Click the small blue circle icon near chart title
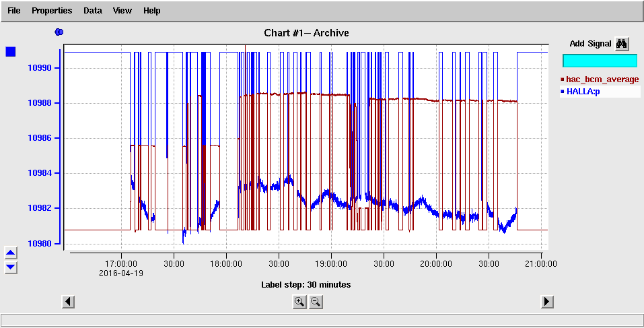This screenshot has width=644, height=328. [x=59, y=32]
